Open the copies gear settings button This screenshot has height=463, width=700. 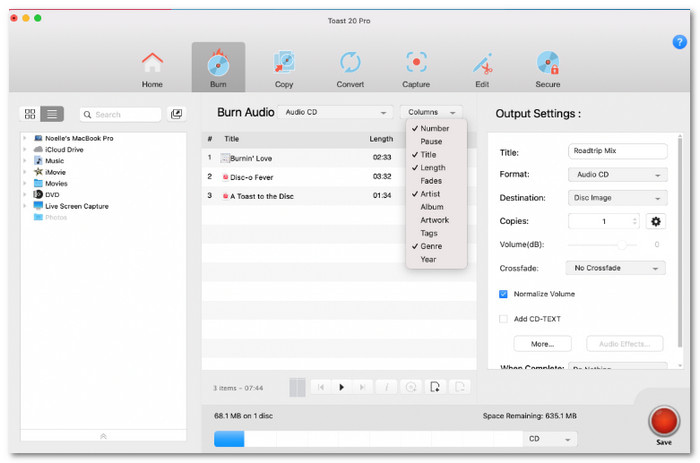tap(655, 221)
